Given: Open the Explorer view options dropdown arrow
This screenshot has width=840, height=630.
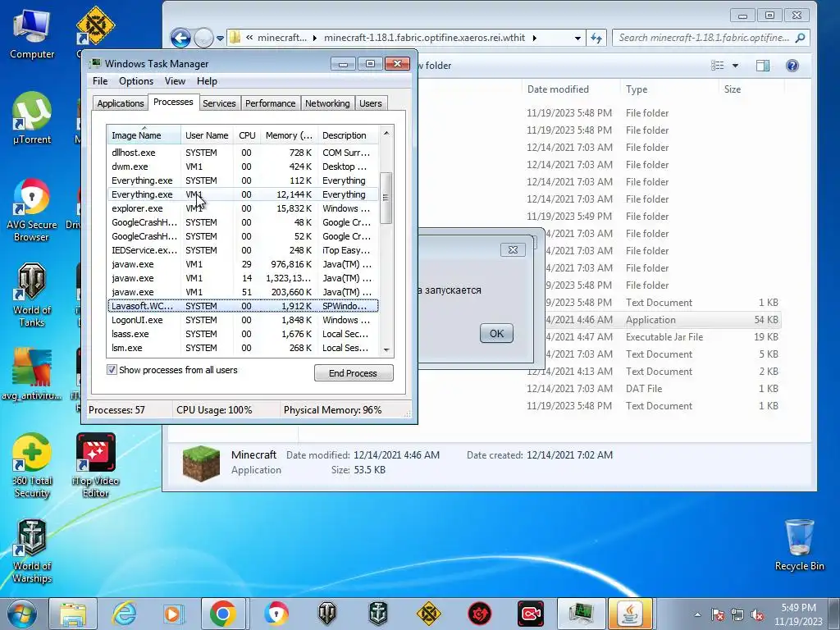Looking at the screenshot, I should (x=736, y=66).
